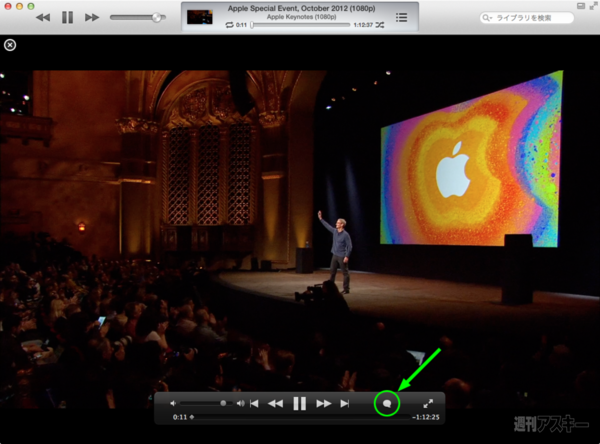Click the title Apple Special Event, October 2012
The image size is (600, 444).
tap(302, 8)
